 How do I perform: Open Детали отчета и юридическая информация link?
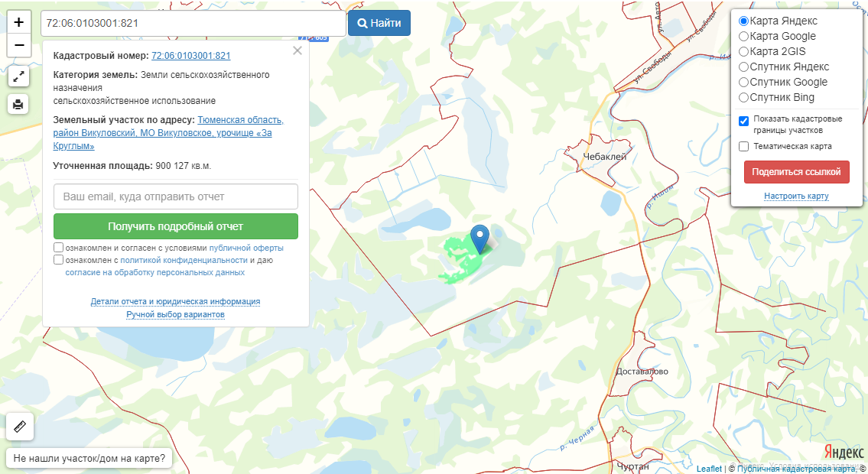[175, 301]
